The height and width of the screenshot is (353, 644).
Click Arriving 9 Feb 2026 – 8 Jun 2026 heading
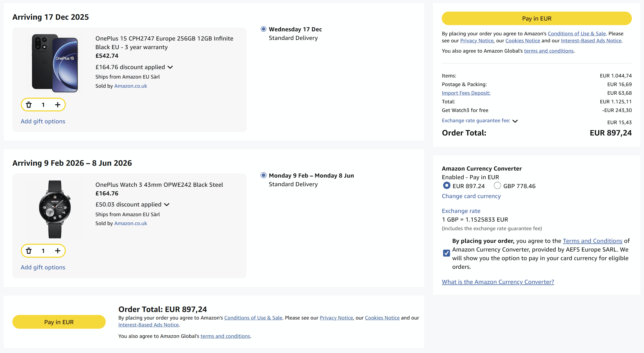point(72,163)
